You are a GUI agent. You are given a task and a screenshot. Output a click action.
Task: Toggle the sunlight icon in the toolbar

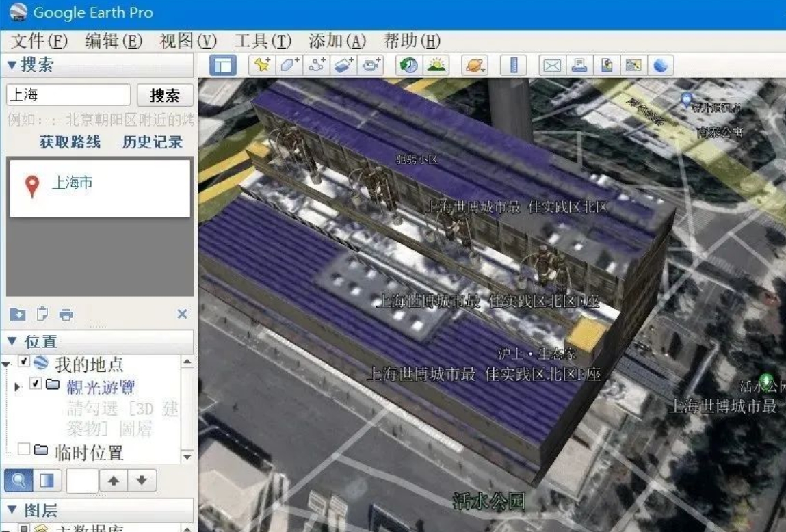click(436, 65)
